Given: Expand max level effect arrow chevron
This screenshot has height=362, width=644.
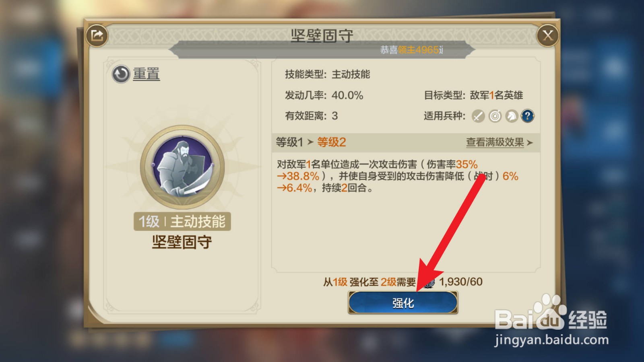Looking at the screenshot, I should click(x=530, y=143).
